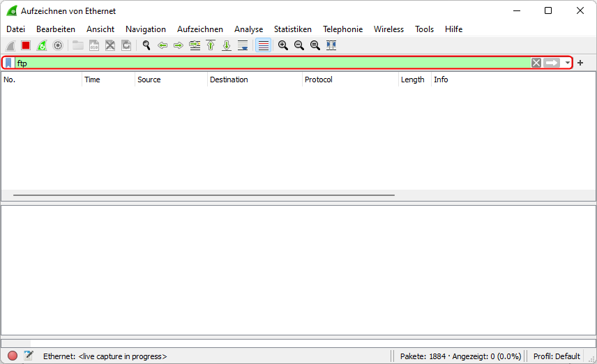597x364 pixels.
Task: Stop the running packet capture
Action: point(26,45)
